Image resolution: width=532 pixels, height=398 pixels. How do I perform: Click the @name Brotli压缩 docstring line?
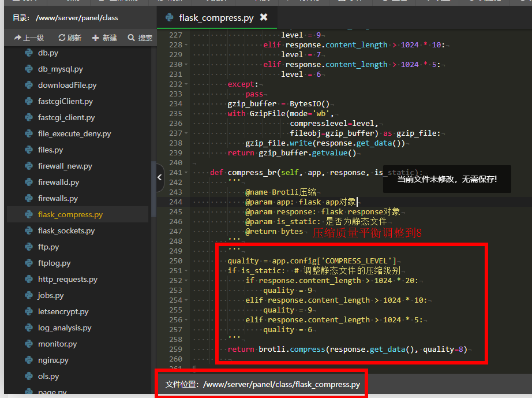[280, 192]
